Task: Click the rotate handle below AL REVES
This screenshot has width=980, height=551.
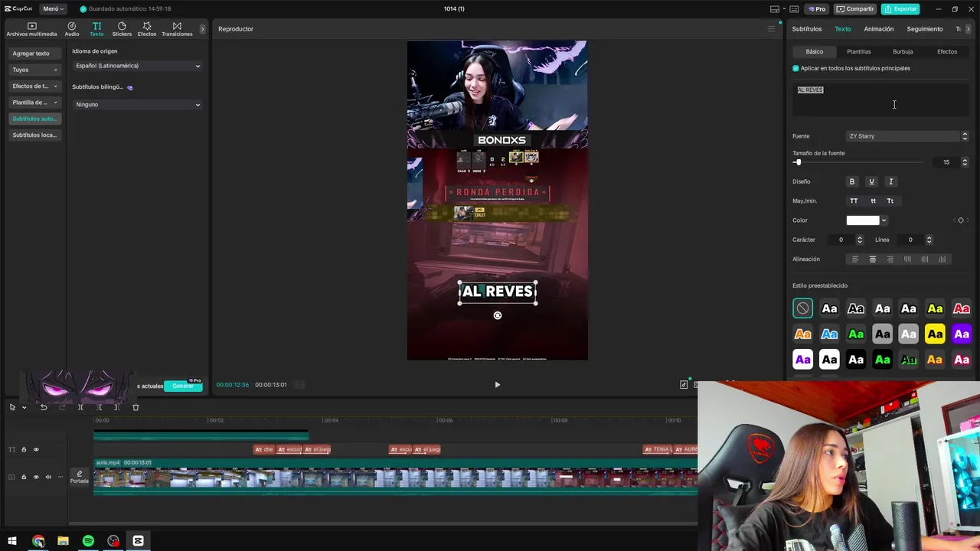Action: pos(498,315)
